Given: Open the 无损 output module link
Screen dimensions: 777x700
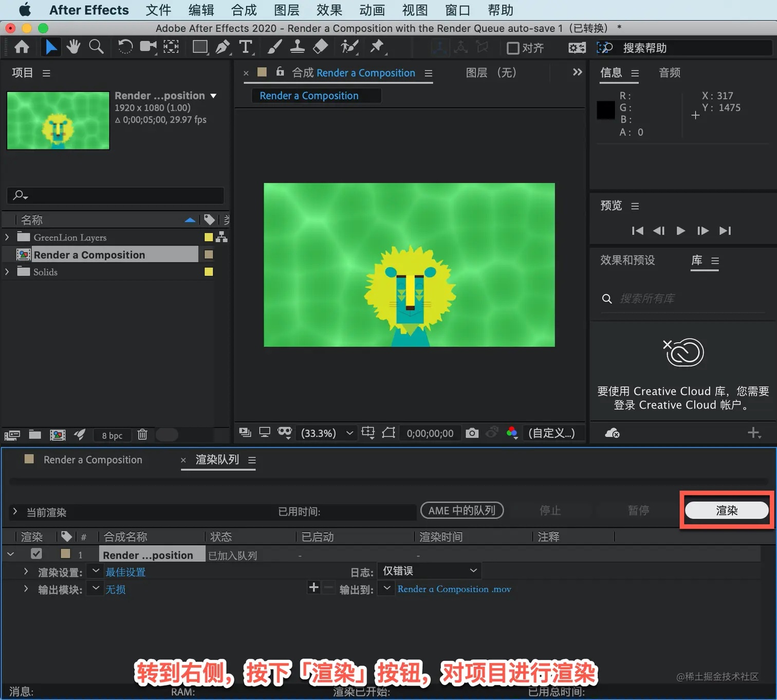Looking at the screenshot, I should tap(116, 590).
